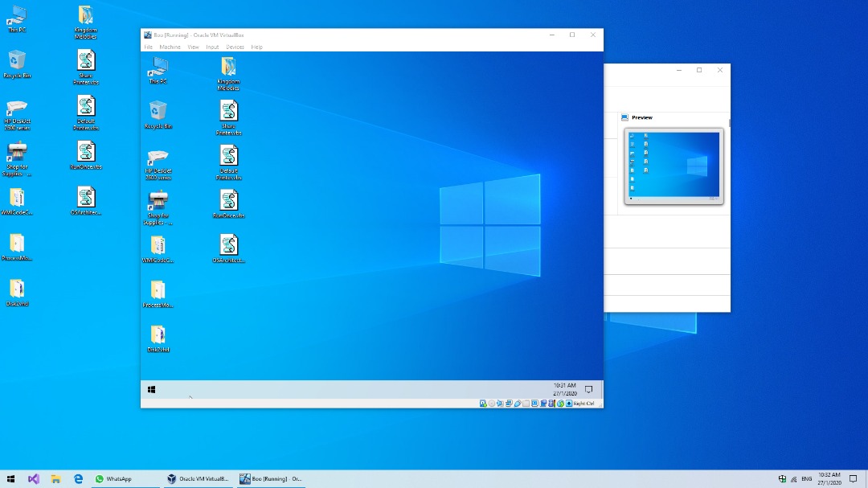Open the Input menu
Screen dimensions: 868x488
coord(212,47)
